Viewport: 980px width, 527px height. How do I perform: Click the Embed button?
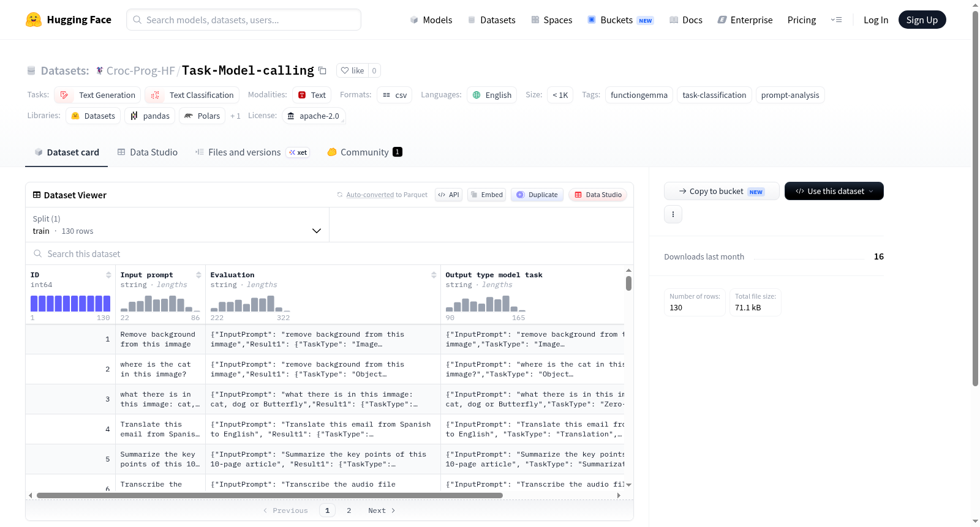487,195
